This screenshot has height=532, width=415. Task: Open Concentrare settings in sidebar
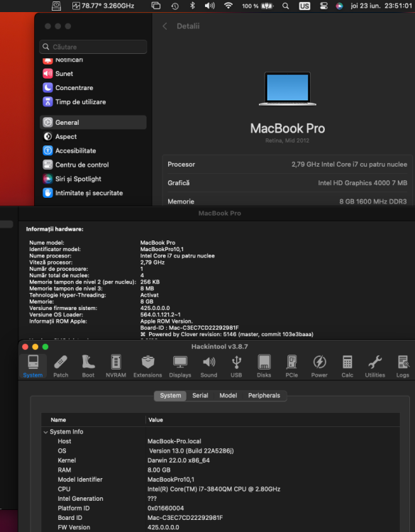coord(93,88)
